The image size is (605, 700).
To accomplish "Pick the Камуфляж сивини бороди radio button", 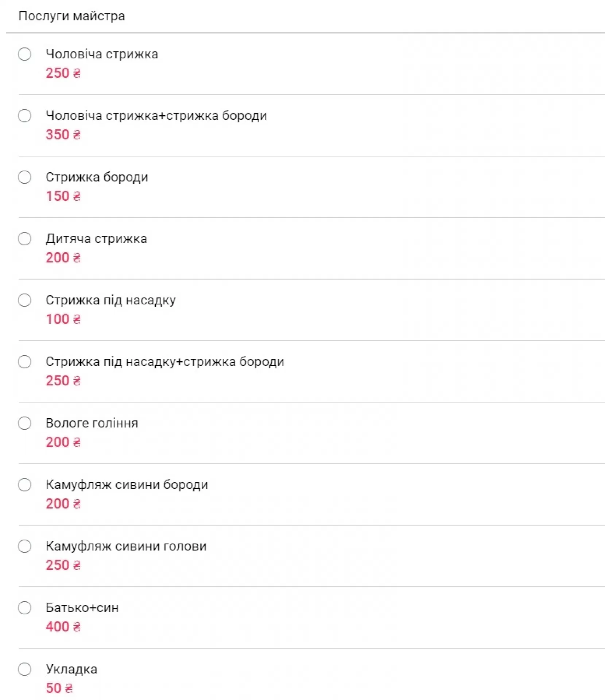I will click(24, 485).
